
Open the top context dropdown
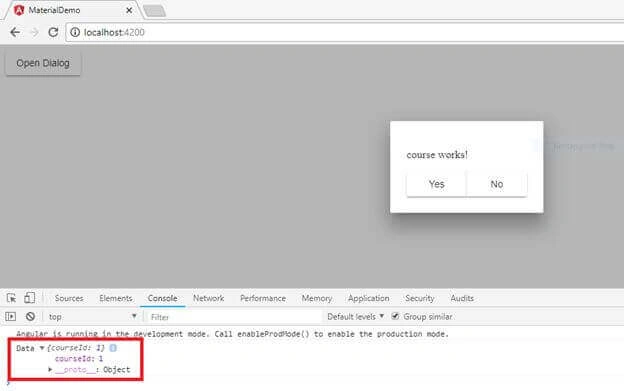(92, 317)
